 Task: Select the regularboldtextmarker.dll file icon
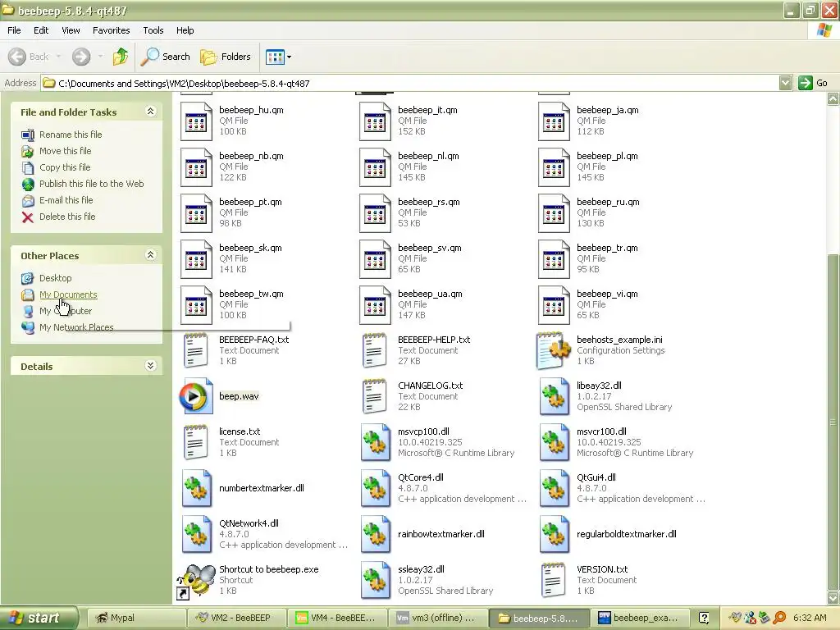554,534
